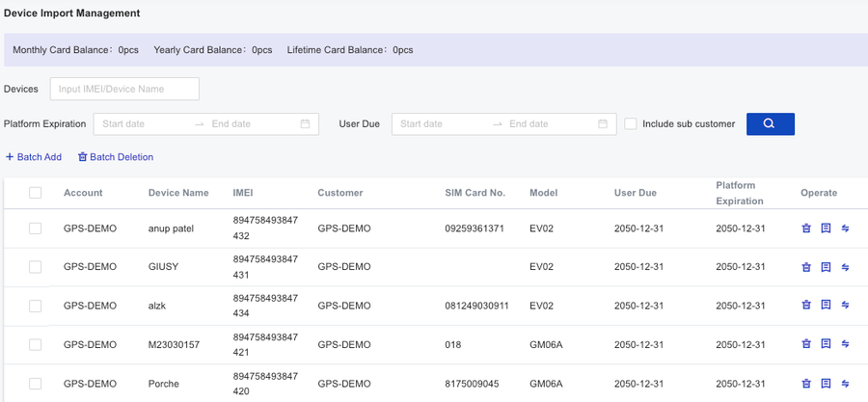The height and width of the screenshot is (402, 868).
Task: Sort by the Device Name column header
Action: click(178, 193)
